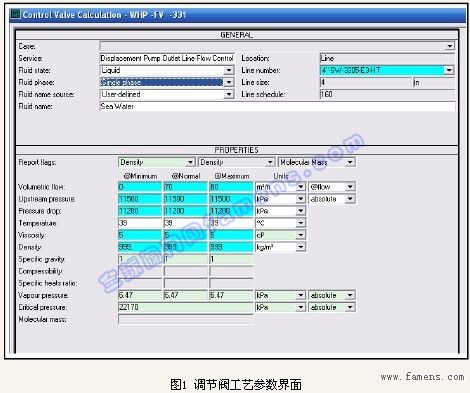Screen dimensions: 470x393
Task: Select the minimum Volumetric flow field
Action: point(140,187)
